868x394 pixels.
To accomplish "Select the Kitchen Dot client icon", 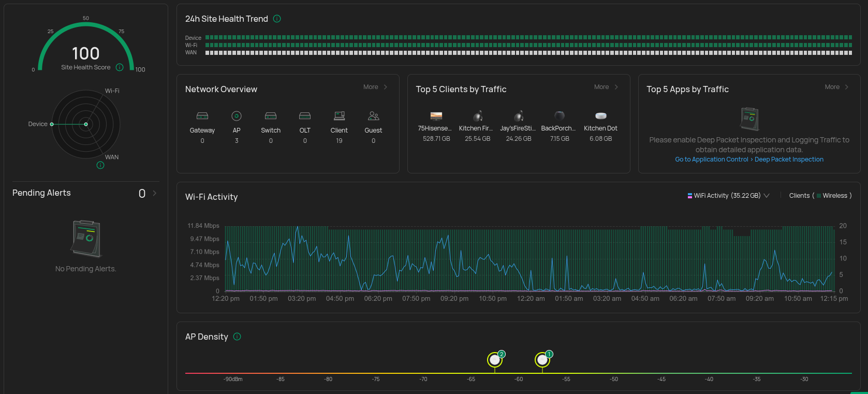I will tap(600, 116).
